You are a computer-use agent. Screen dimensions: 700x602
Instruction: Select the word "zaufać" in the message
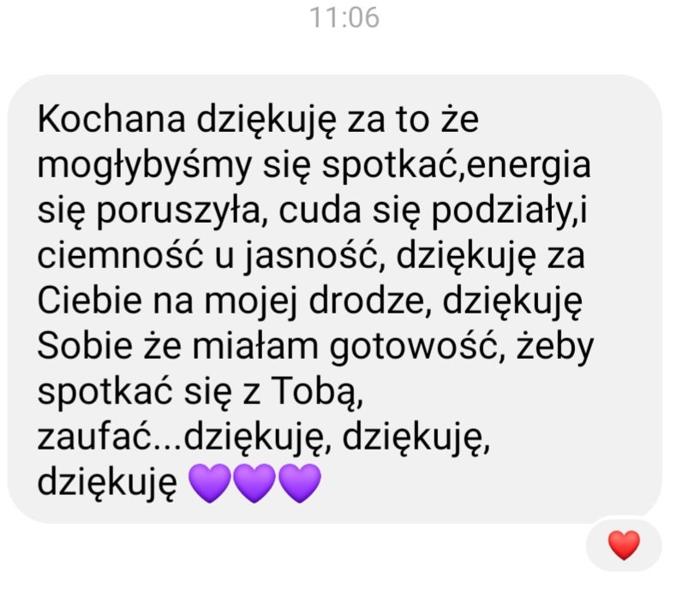click(x=94, y=436)
